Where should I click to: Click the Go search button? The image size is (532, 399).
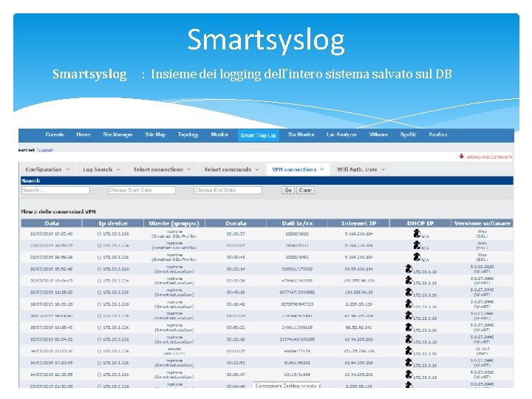click(x=288, y=191)
